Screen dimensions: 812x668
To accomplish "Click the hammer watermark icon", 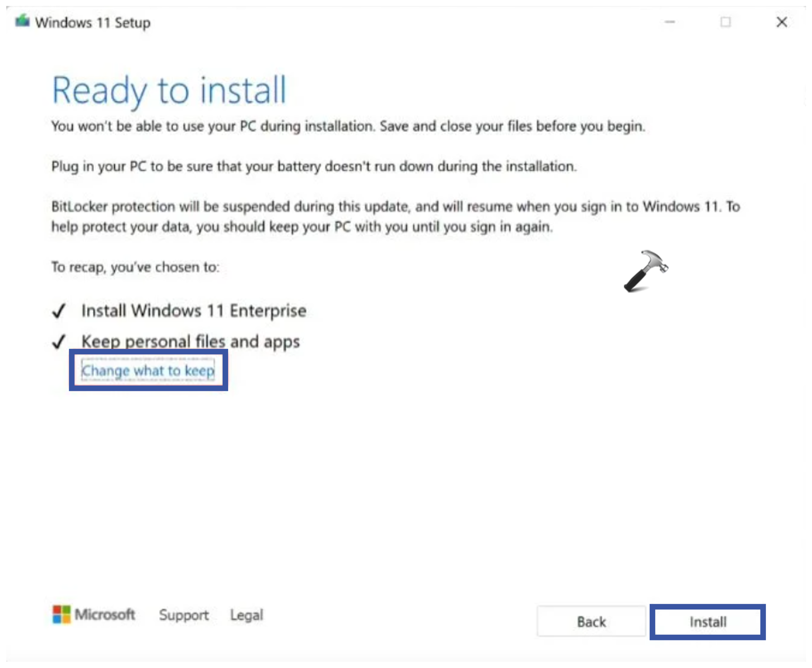I will coord(646,271).
